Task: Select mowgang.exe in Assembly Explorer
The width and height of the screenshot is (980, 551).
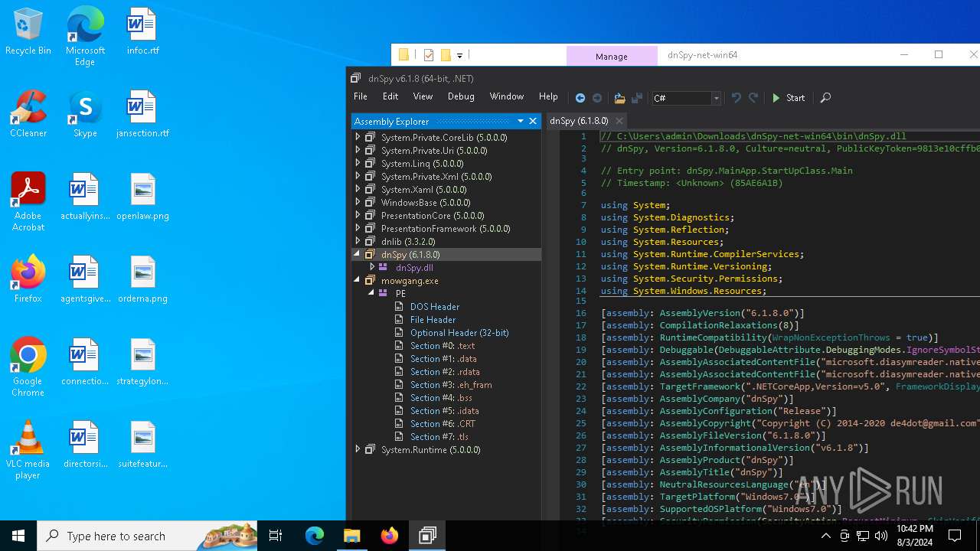Action: tap(410, 281)
